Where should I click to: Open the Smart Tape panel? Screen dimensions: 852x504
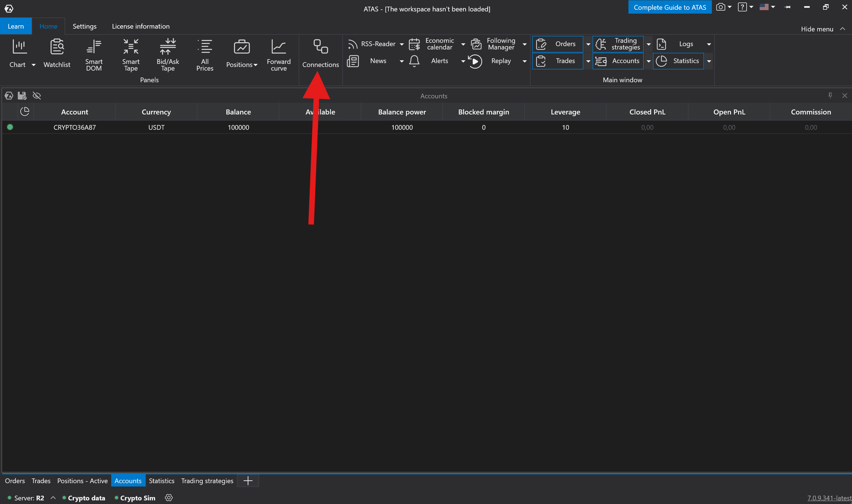click(x=131, y=55)
